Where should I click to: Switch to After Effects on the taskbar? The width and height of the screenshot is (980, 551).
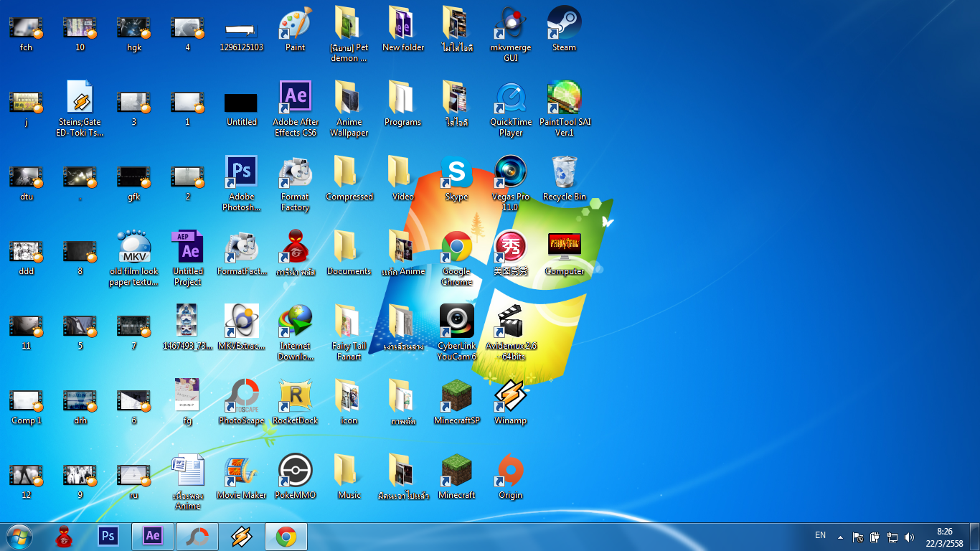(x=153, y=537)
